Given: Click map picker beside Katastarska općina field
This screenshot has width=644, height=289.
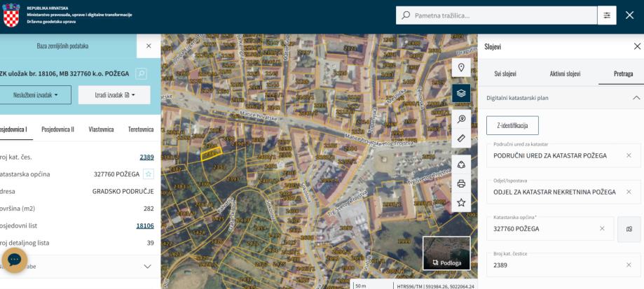Looking at the screenshot, I should coord(629,229).
